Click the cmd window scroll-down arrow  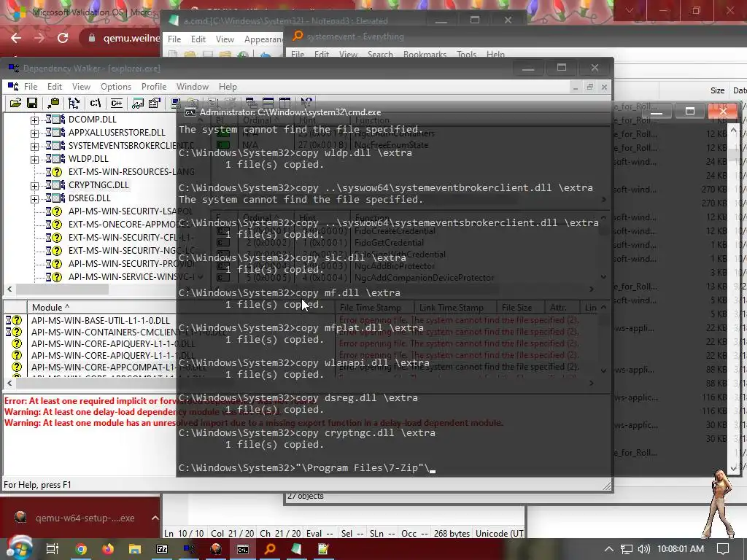coord(734,468)
